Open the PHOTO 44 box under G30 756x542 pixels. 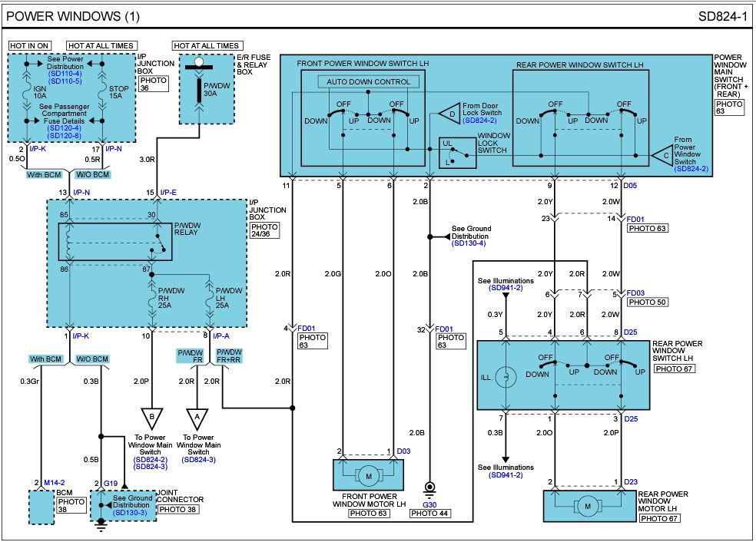[x=430, y=513]
